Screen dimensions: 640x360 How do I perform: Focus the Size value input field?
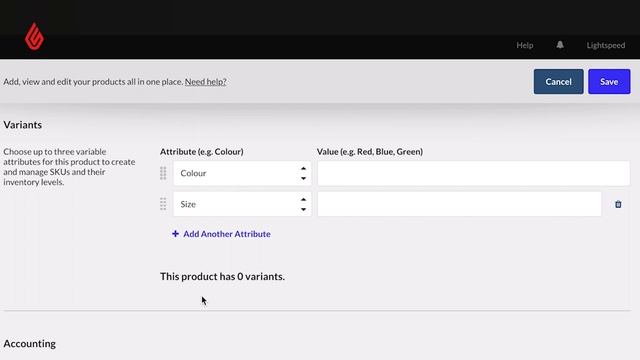[459, 204]
